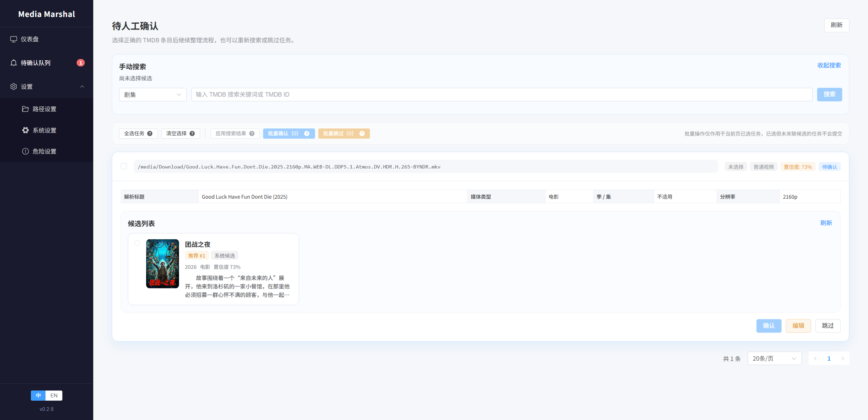Click the 批量跳过 (0) batch skip button
868x420 pixels.
coord(344,134)
